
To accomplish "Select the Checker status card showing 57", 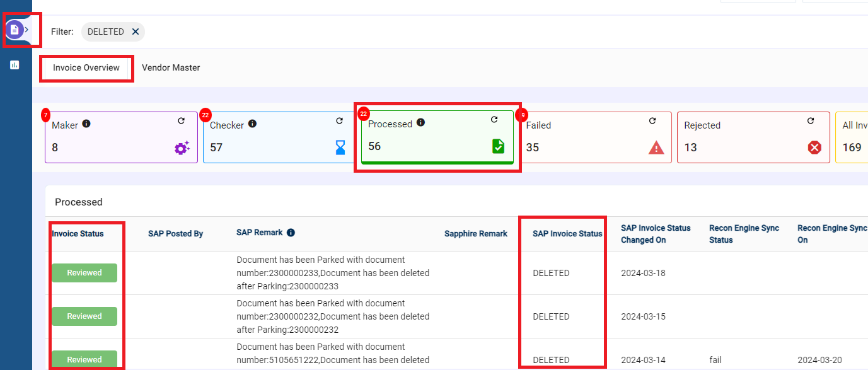I will pos(279,137).
